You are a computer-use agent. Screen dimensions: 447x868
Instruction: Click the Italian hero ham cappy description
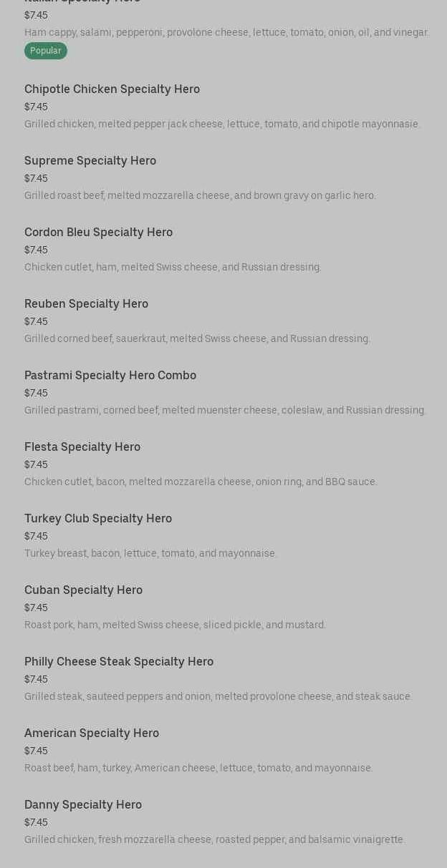click(226, 32)
